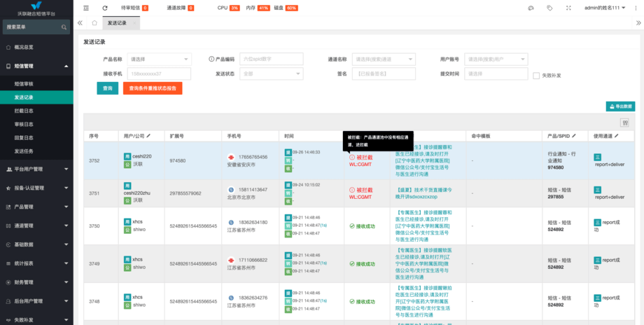The height and width of the screenshot is (325, 644).
Task: Click the channel icon in row 3750
Action: [598, 222]
